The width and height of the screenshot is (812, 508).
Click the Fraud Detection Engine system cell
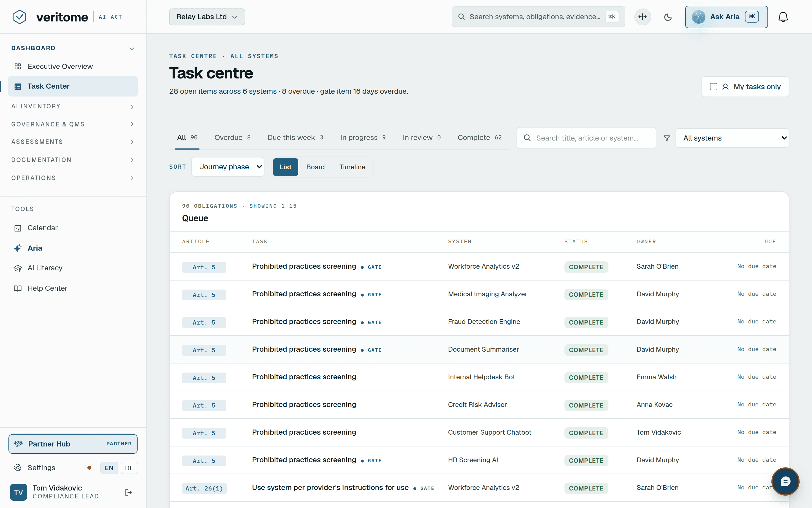(484, 322)
